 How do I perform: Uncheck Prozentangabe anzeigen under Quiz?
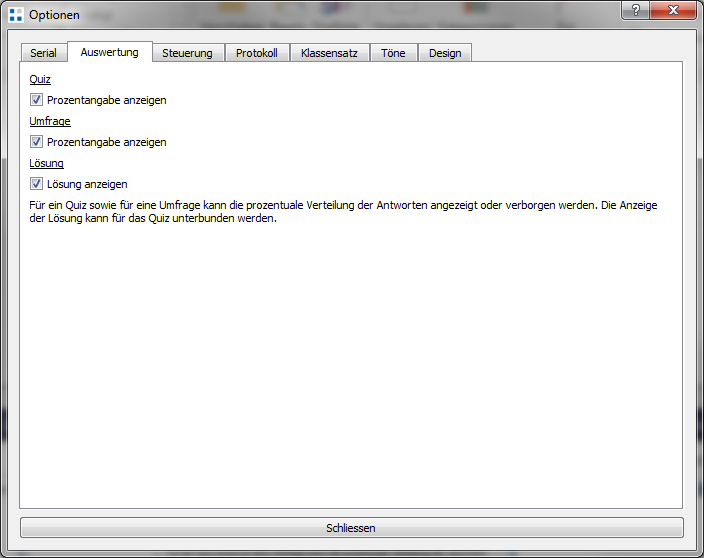click(x=36, y=100)
